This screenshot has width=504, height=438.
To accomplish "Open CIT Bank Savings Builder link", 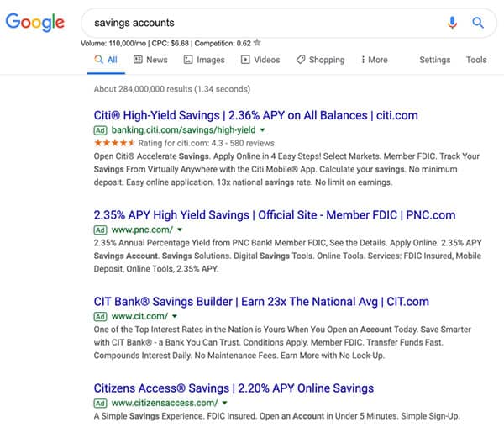I will coord(260,301).
